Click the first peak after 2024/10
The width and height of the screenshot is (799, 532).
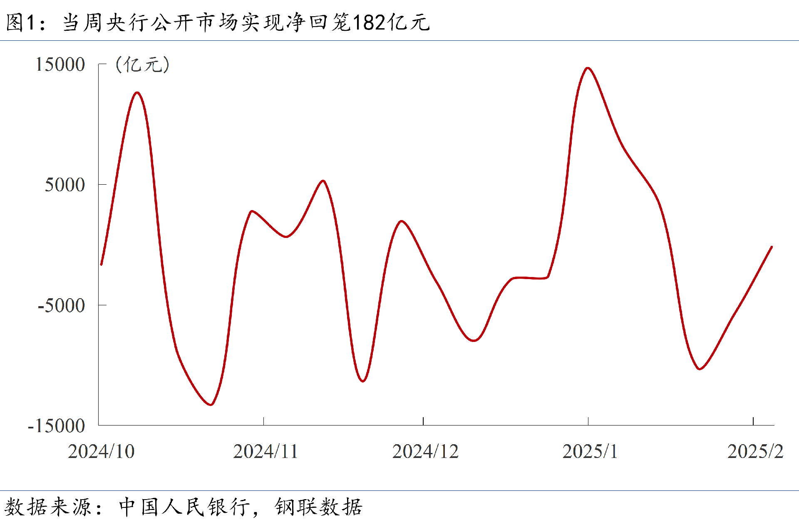tap(137, 92)
